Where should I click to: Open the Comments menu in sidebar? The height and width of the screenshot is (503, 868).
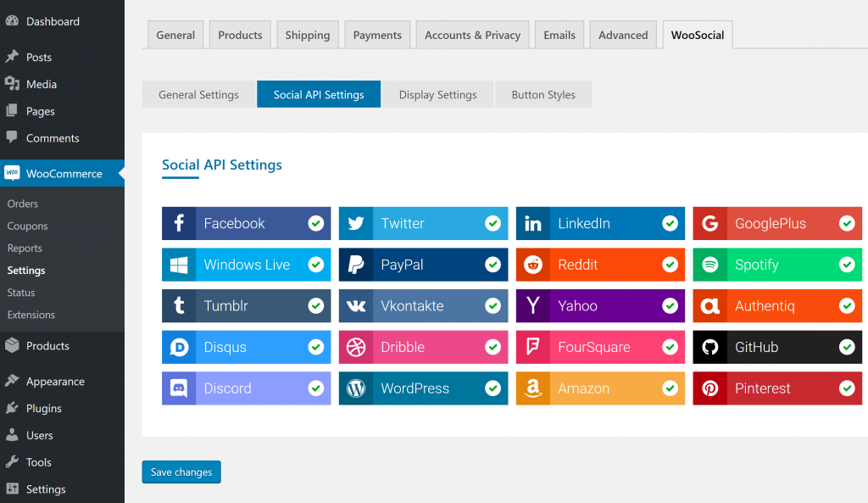(x=53, y=138)
